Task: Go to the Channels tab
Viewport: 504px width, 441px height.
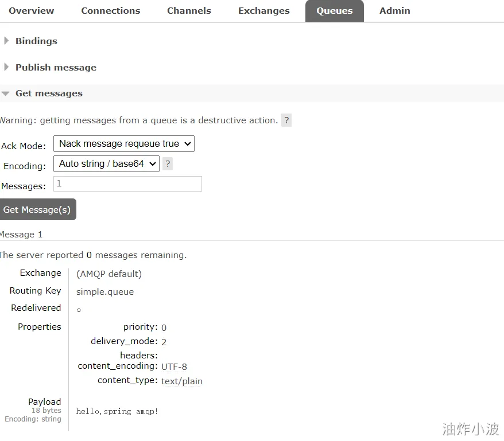Action: pyautogui.click(x=189, y=10)
